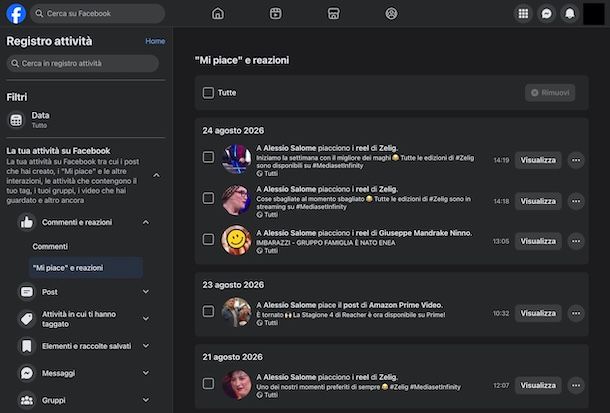This screenshot has height=413, width=610.
Task: Click Visualizza for the Giuseppe Mandrake Ninno reel
Action: click(538, 242)
